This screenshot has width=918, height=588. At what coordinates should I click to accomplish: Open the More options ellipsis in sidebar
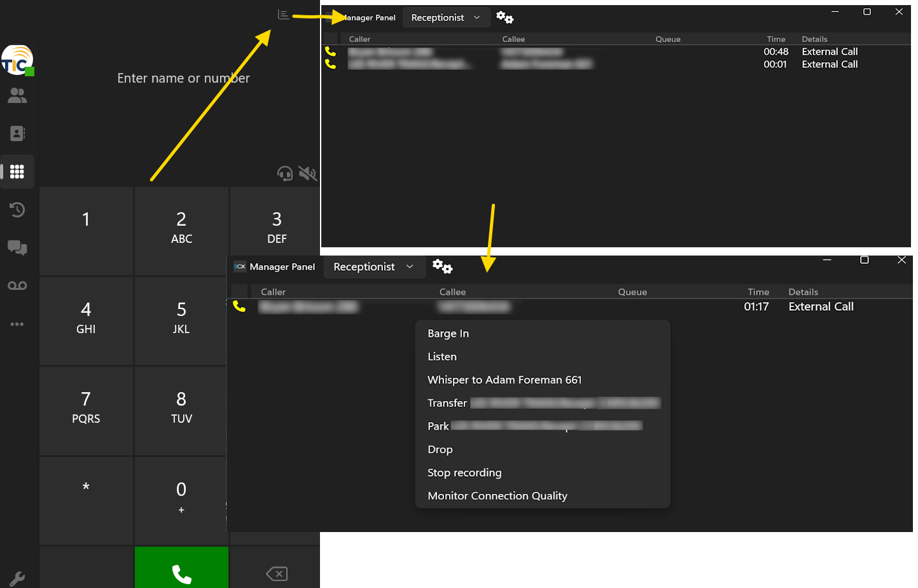pos(17,324)
